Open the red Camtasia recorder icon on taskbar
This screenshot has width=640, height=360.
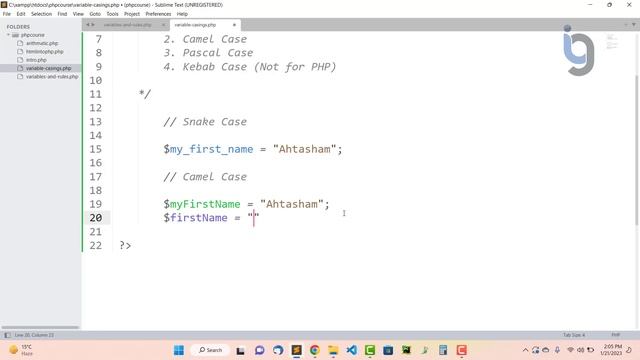[x=462, y=350]
